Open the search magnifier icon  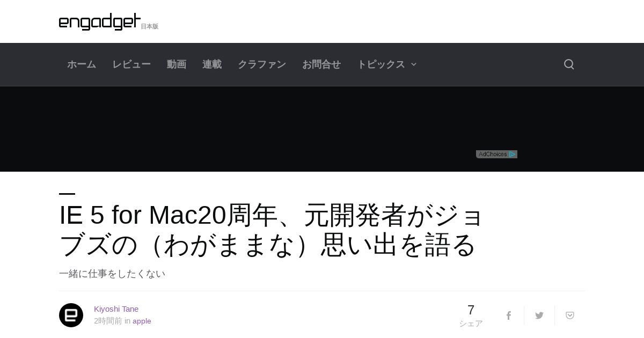point(569,64)
